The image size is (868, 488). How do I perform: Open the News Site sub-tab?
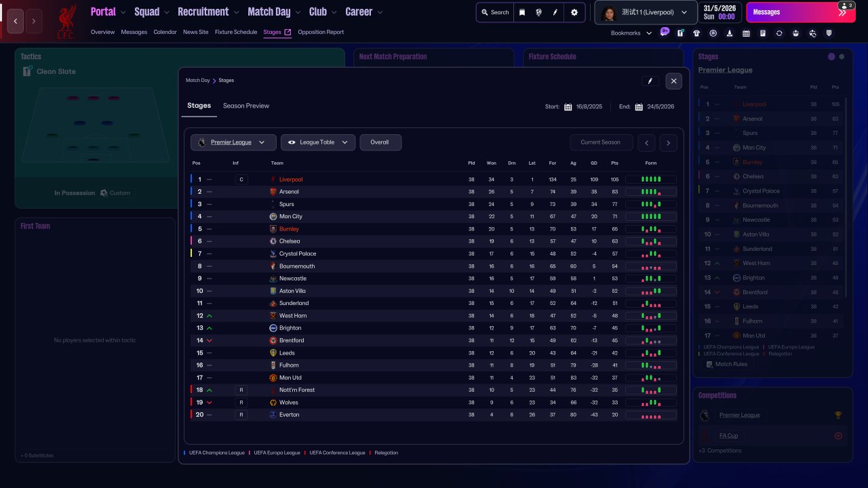pos(196,32)
